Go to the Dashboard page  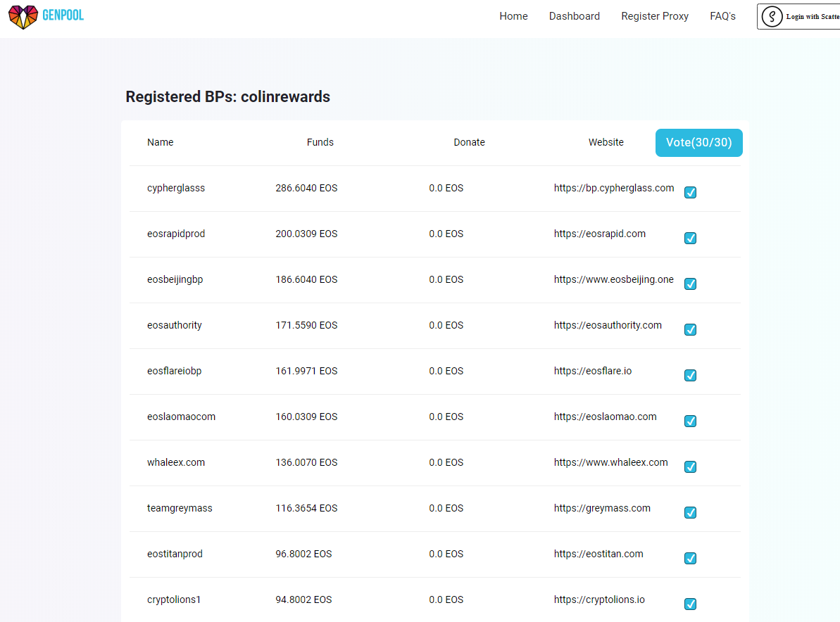coord(575,16)
